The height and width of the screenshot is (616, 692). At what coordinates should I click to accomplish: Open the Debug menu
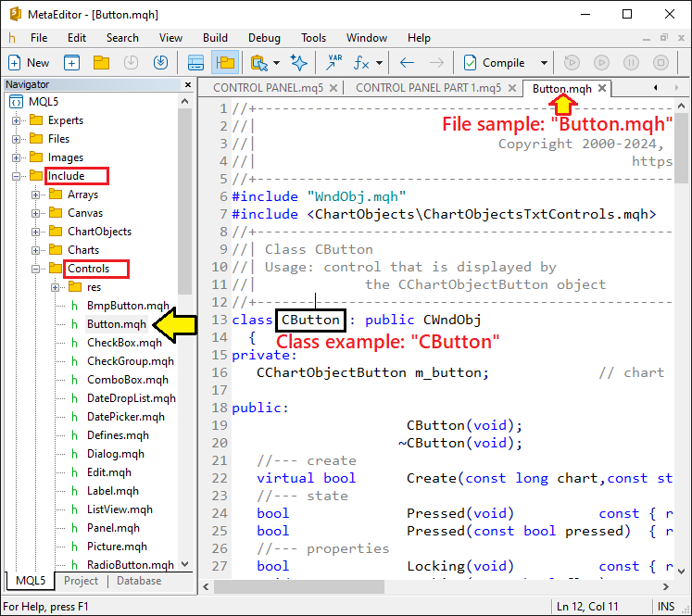point(264,38)
